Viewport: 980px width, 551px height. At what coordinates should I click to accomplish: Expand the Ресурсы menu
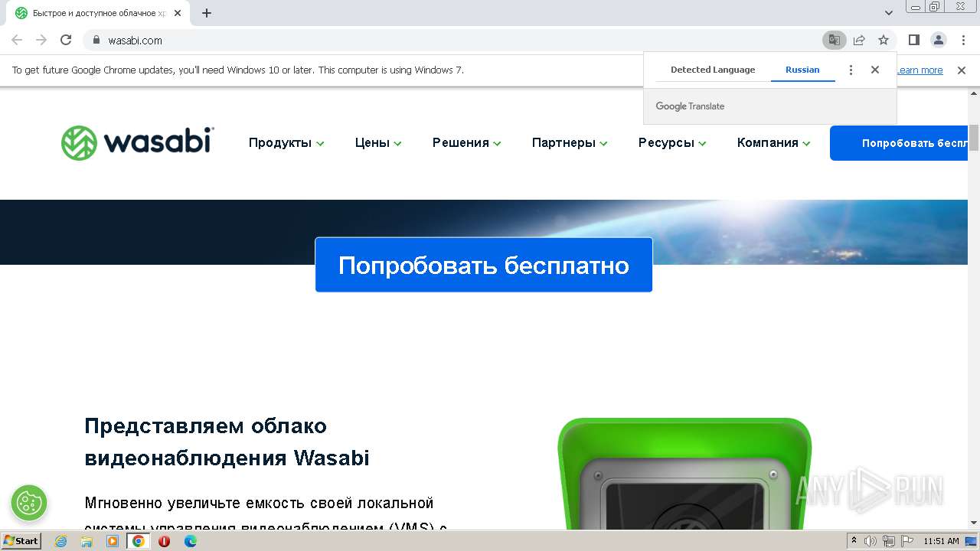pos(672,143)
